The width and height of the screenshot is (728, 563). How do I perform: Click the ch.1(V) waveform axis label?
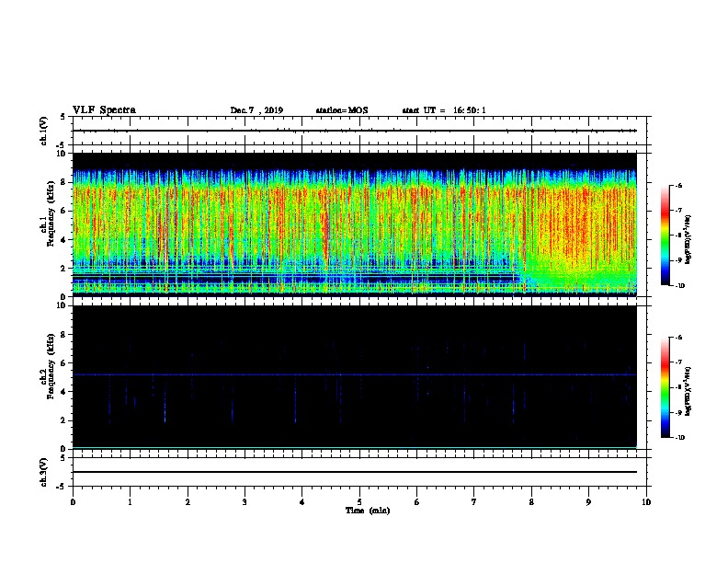[x=43, y=131]
